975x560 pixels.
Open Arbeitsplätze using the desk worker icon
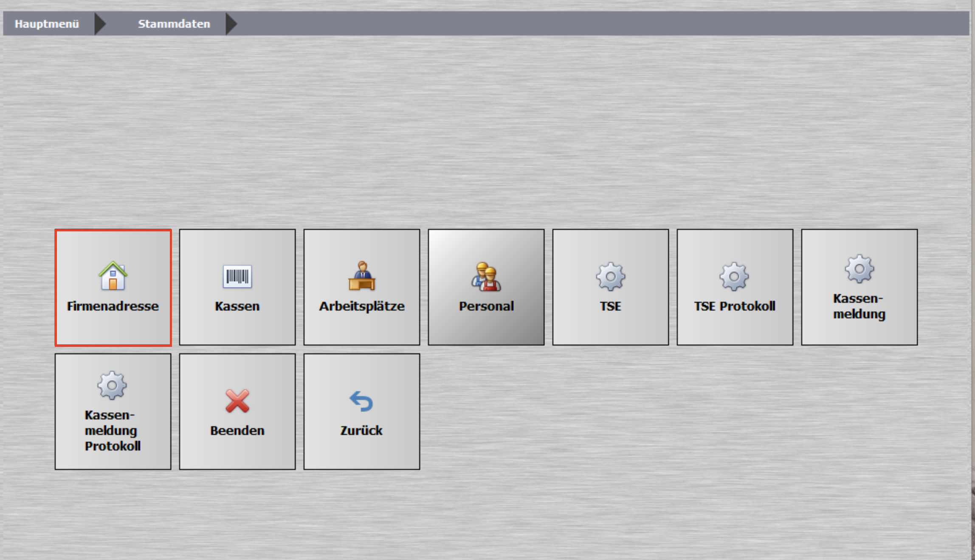tap(361, 276)
